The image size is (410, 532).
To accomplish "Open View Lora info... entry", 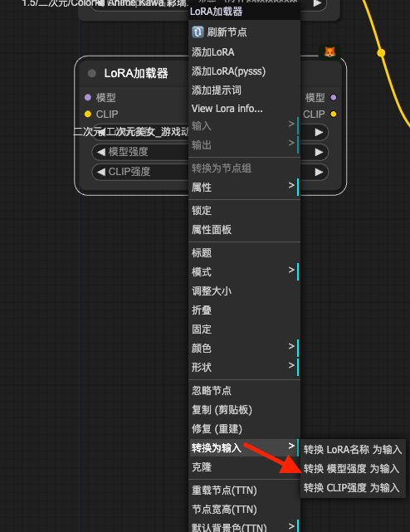I will click(x=244, y=109).
